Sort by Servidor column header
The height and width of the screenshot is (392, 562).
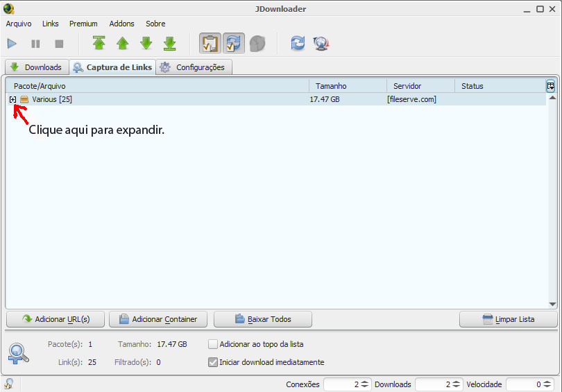tap(420, 86)
